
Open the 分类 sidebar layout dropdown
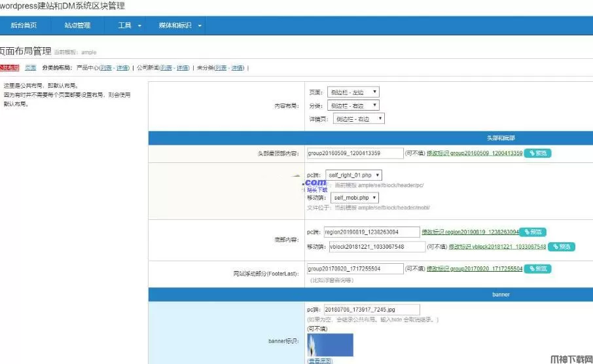point(351,105)
